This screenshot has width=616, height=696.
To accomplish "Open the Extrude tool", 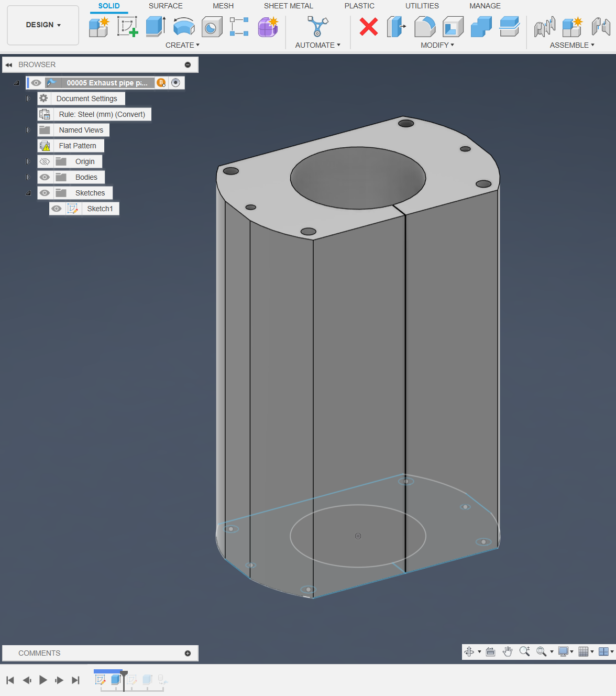I will coord(155,27).
